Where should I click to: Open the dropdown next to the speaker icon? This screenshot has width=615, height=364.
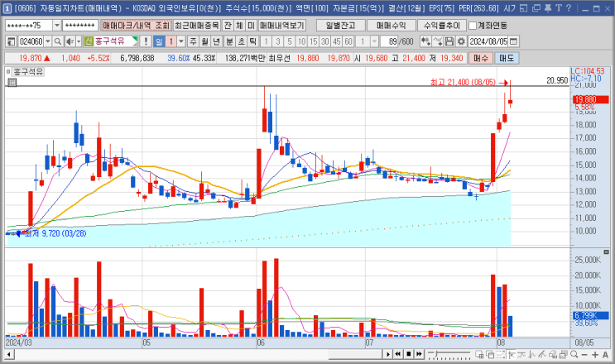click(79, 41)
